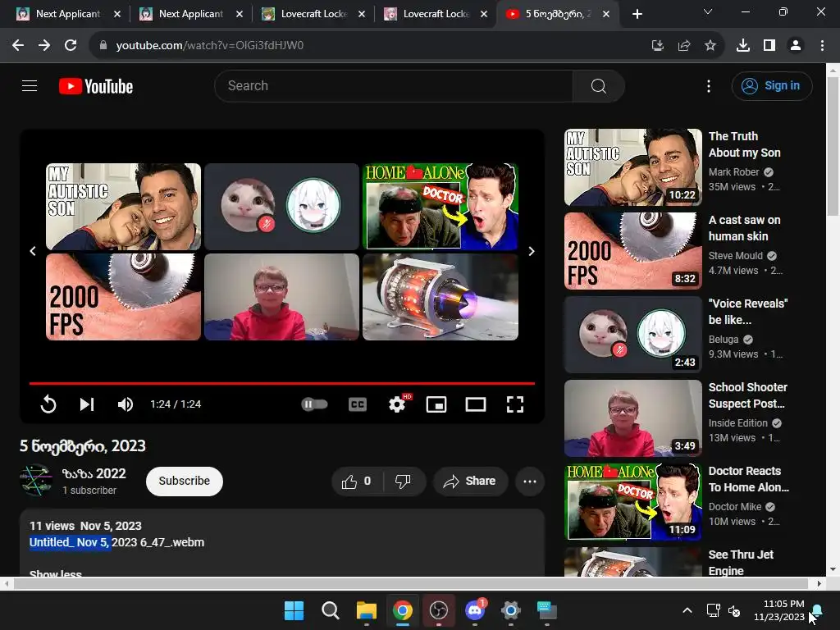
Task: Show previous end-screen suggestions
Action: coord(33,251)
